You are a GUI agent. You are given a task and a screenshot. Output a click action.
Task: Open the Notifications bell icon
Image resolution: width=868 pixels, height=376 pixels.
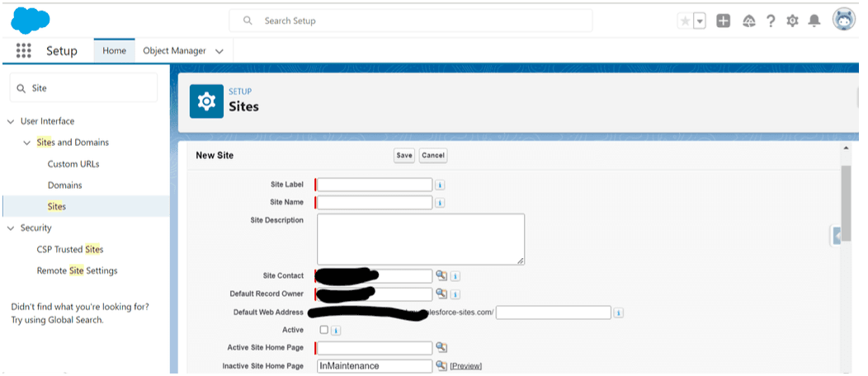(x=814, y=21)
